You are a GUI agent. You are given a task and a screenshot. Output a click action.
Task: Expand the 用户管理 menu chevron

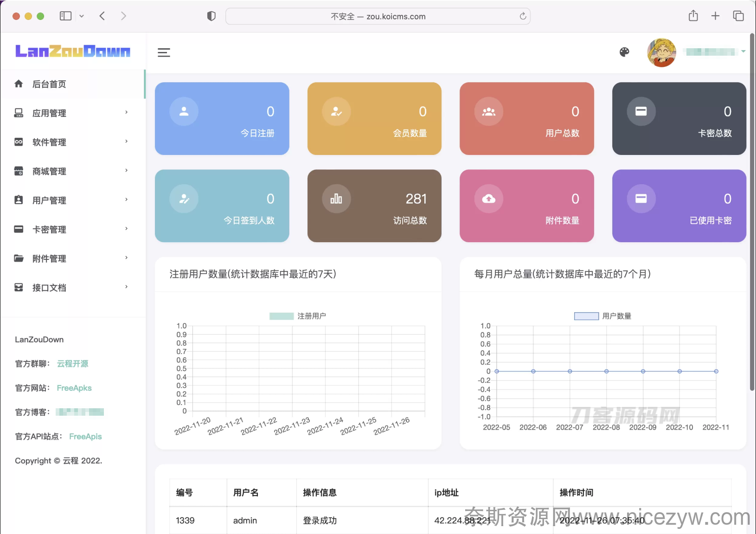(126, 199)
